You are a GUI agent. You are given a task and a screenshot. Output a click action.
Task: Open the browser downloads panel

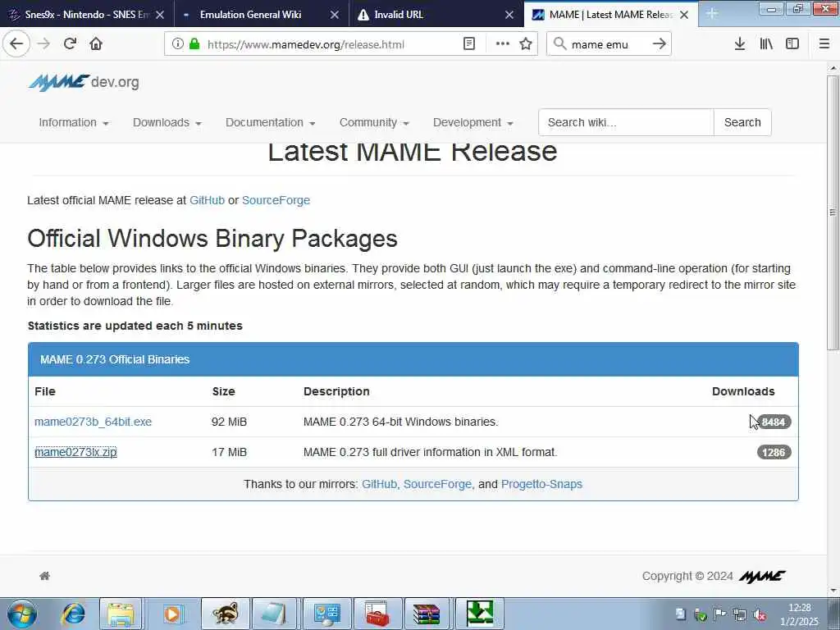(x=740, y=44)
